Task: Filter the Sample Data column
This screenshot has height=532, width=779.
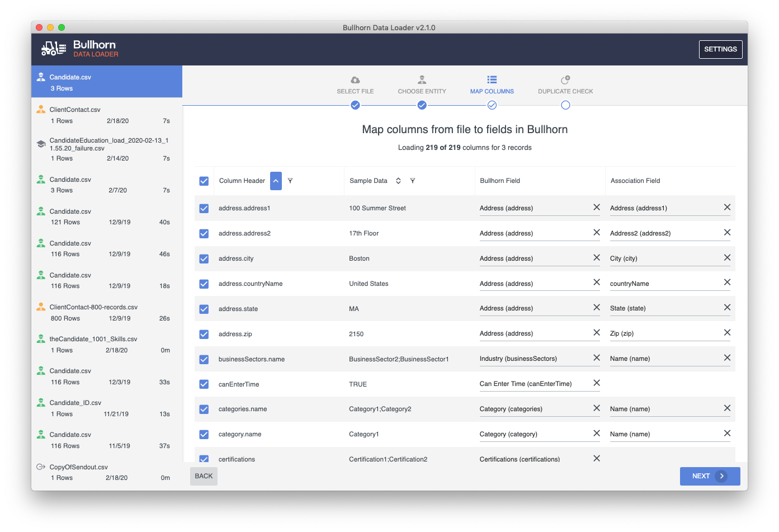Action: click(413, 181)
